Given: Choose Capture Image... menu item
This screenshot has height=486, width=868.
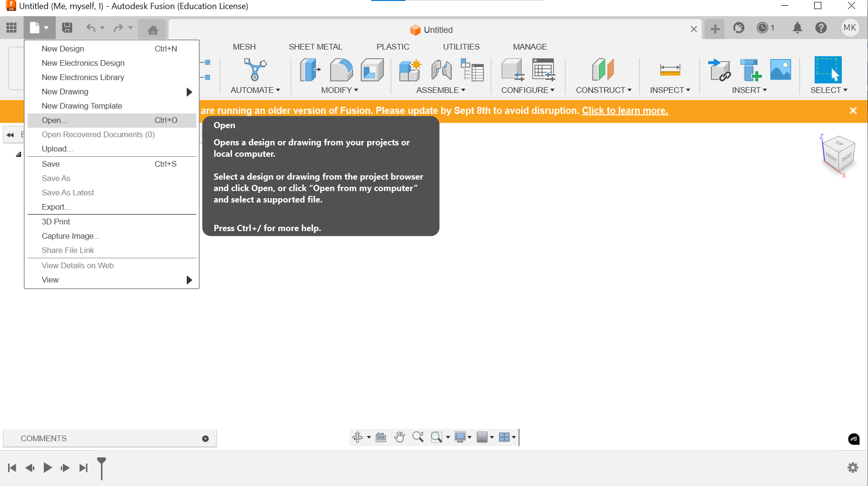Looking at the screenshot, I should 112,236.
